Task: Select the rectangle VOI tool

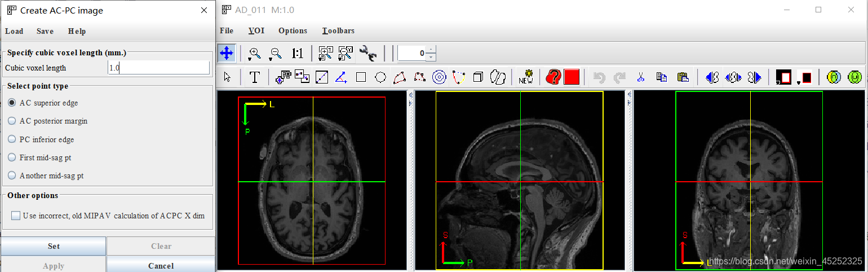Action: (x=361, y=77)
